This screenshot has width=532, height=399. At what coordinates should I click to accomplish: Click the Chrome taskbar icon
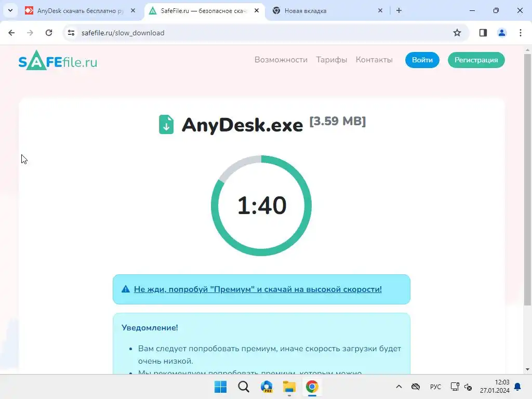(x=312, y=387)
